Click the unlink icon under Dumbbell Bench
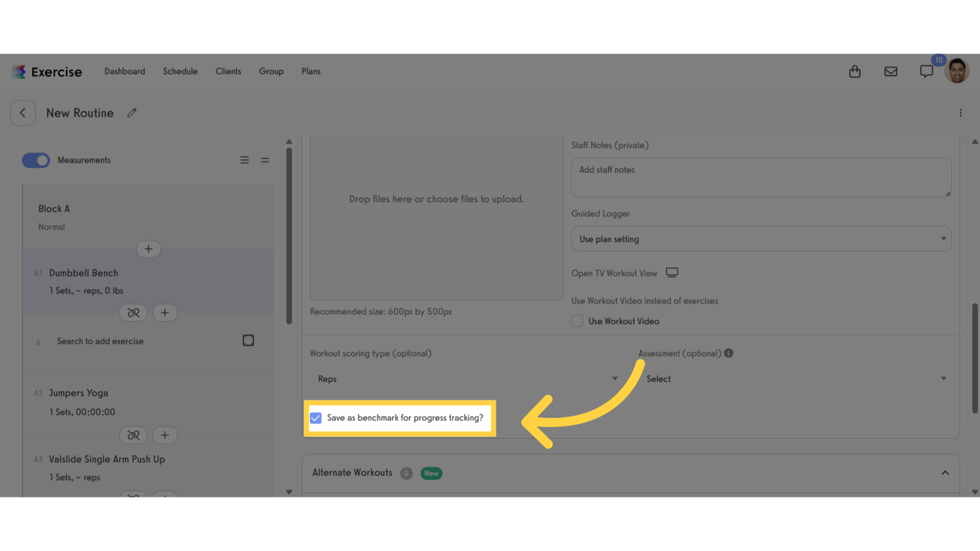Image resolution: width=980 pixels, height=551 pixels. point(133,312)
